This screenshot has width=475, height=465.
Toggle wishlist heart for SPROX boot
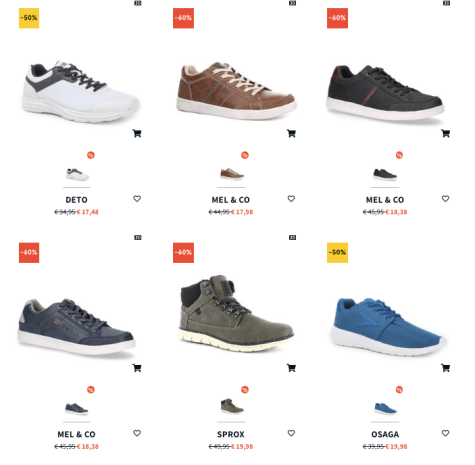291,433
